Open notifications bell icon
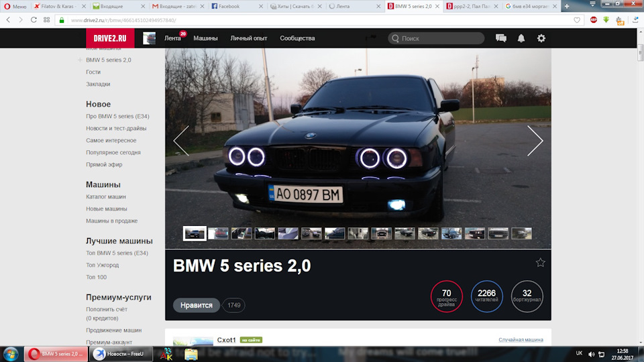 click(521, 38)
